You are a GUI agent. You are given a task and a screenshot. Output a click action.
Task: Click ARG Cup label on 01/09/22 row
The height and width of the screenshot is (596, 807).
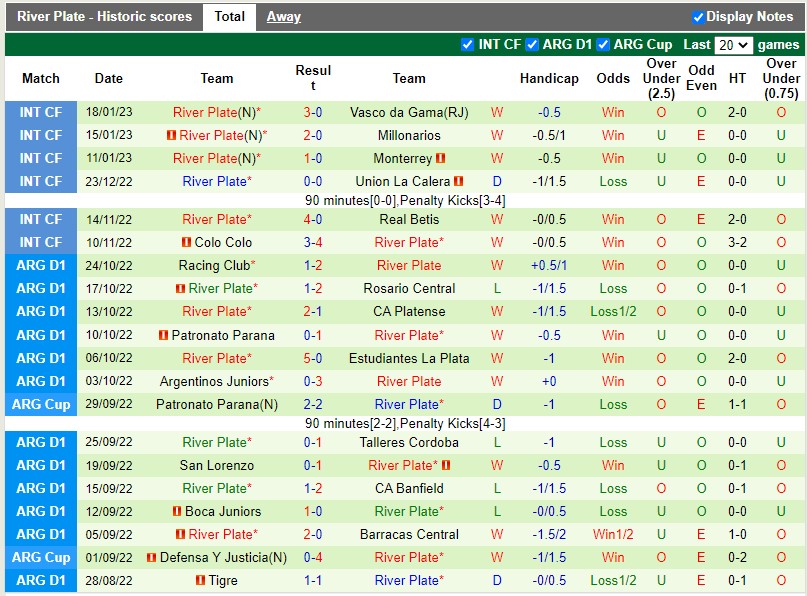tap(41, 557)
